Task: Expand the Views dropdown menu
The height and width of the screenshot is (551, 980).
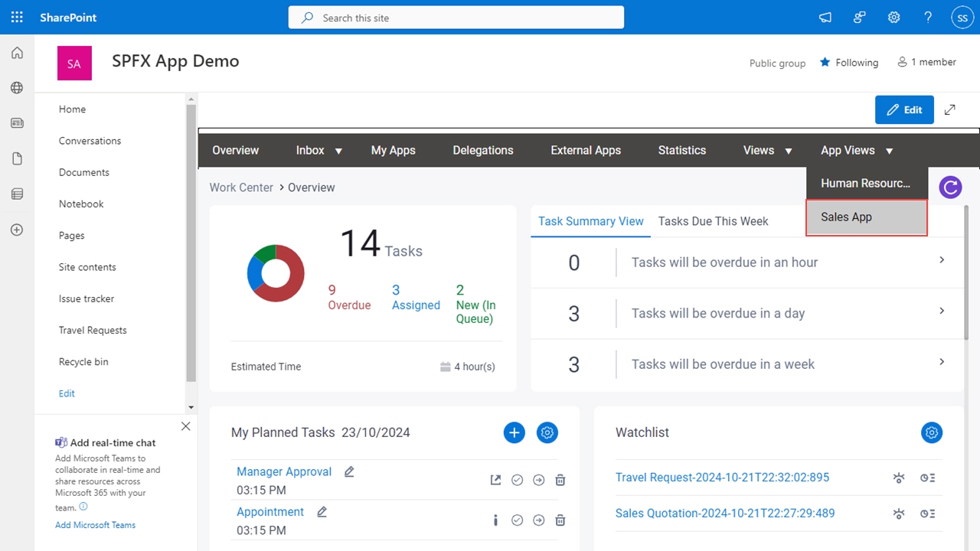Action: point(788,152)
